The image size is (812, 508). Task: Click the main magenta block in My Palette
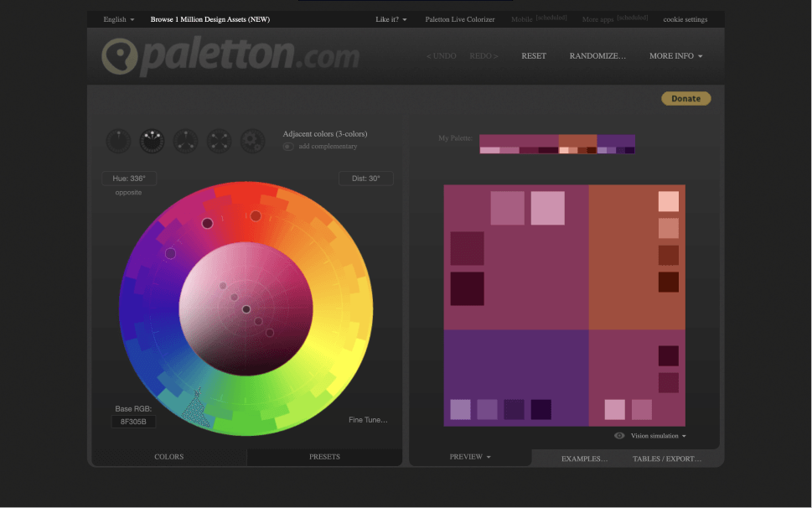(x=519, y=141)
